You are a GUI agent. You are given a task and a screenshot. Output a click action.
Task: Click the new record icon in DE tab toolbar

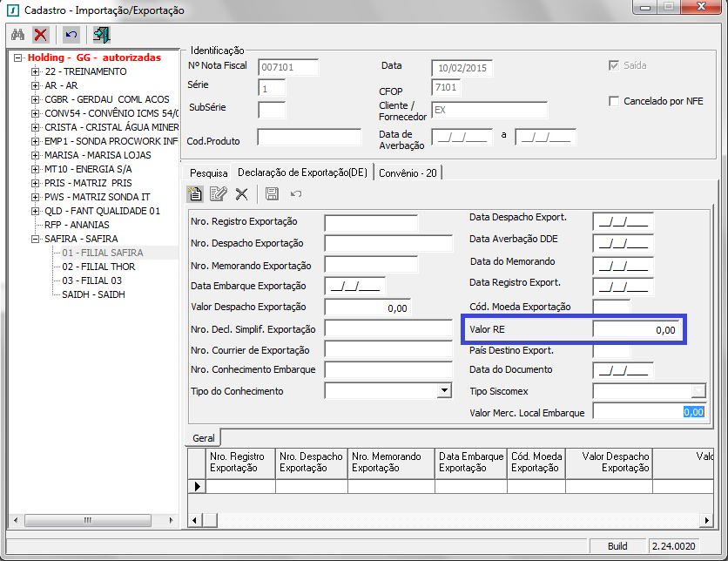tap(196, 193)
